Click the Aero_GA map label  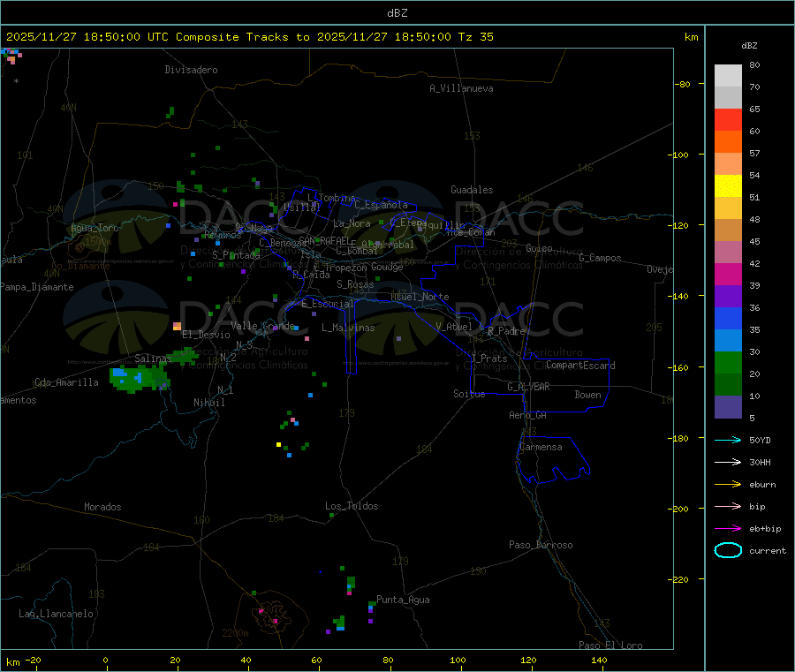point(528,415)
